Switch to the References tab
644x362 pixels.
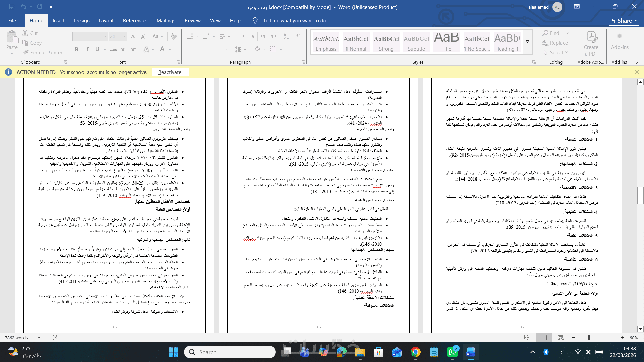click(x=135, y=20)
